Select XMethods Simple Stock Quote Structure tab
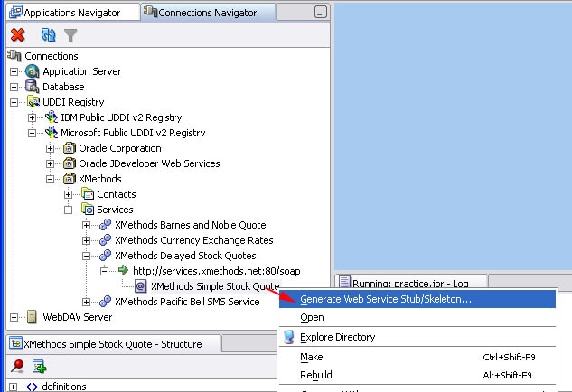This screenshot has width=572, height=392. [x=114, y=344]
